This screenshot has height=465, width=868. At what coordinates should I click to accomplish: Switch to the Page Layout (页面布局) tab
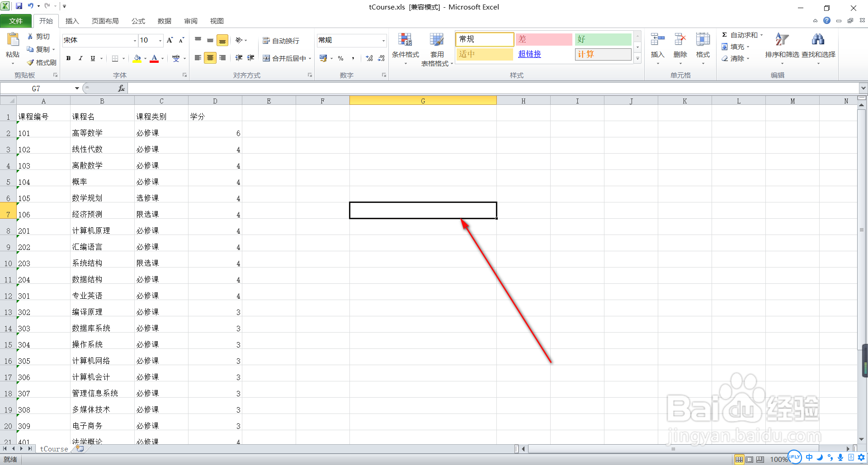(105, 21)
